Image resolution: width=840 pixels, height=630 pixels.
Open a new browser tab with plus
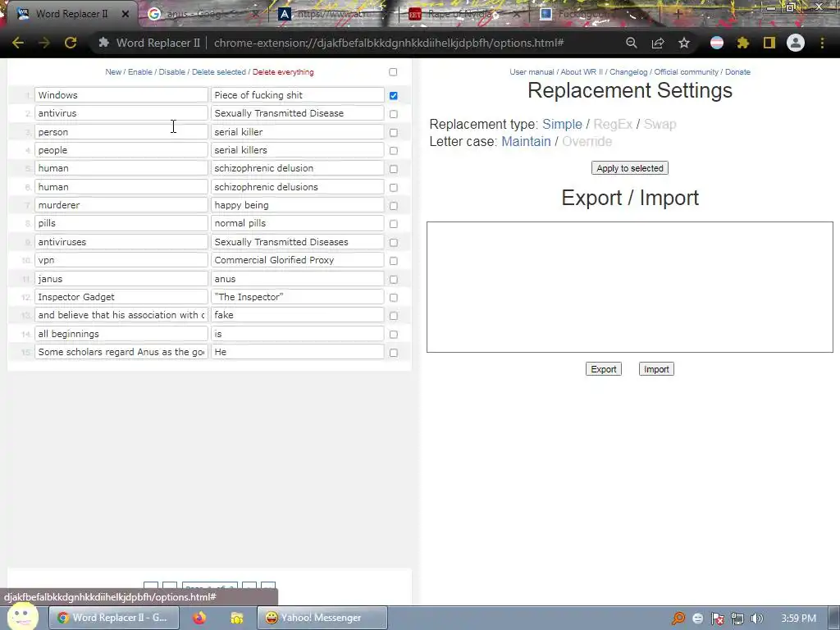click(678, 14)
